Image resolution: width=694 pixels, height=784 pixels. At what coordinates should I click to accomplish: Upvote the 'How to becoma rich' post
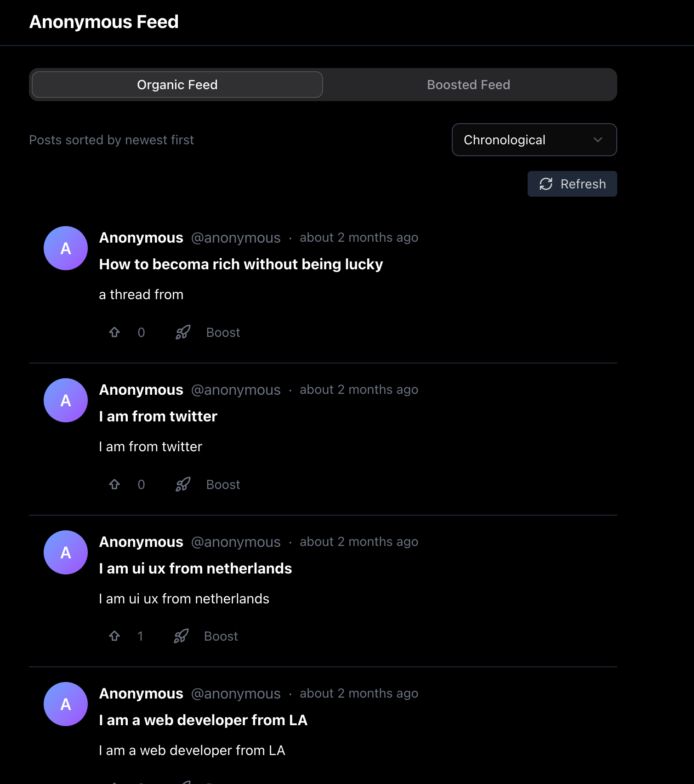114,332
